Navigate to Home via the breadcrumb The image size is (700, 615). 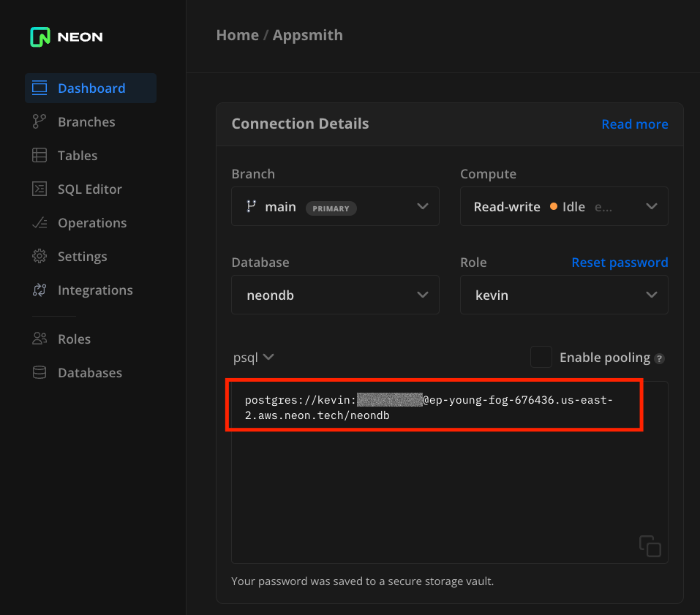click(x=237, y=34)
